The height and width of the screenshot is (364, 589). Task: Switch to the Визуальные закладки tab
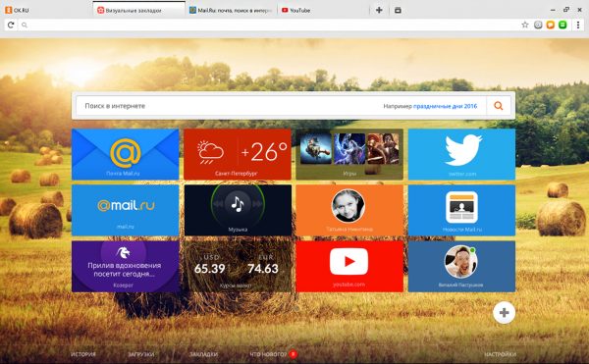(139, 10)
